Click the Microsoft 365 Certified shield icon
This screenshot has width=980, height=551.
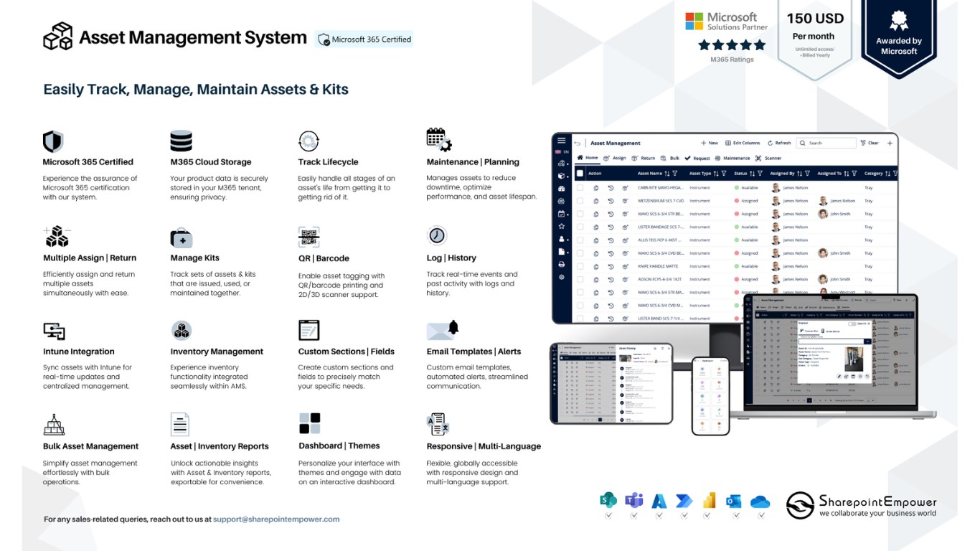(x=52, y=141)
